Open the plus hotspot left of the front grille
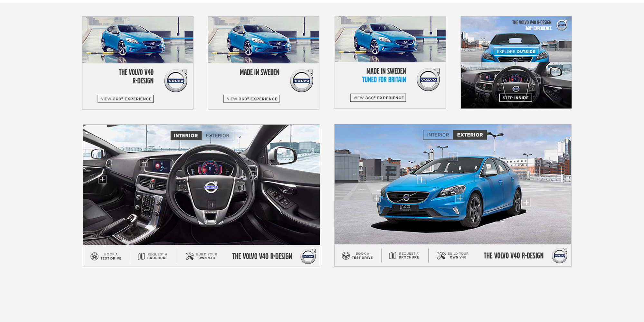 pos(376,198)
